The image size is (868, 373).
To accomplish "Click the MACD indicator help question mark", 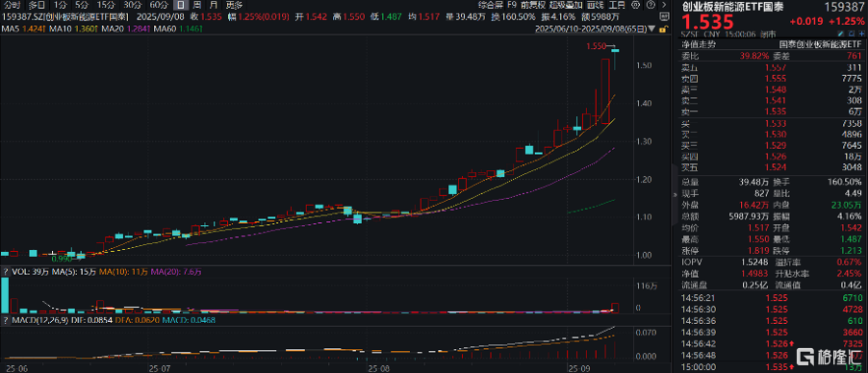I will pos(5,320).
